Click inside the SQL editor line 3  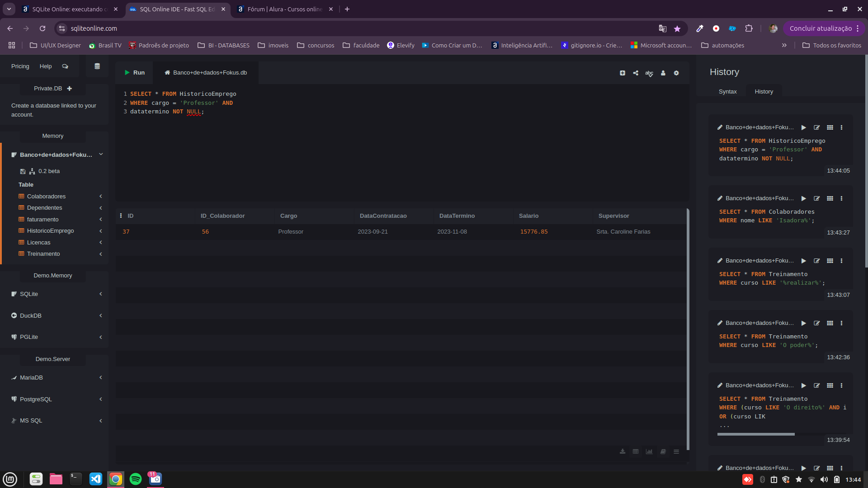[x=167, y=112]
